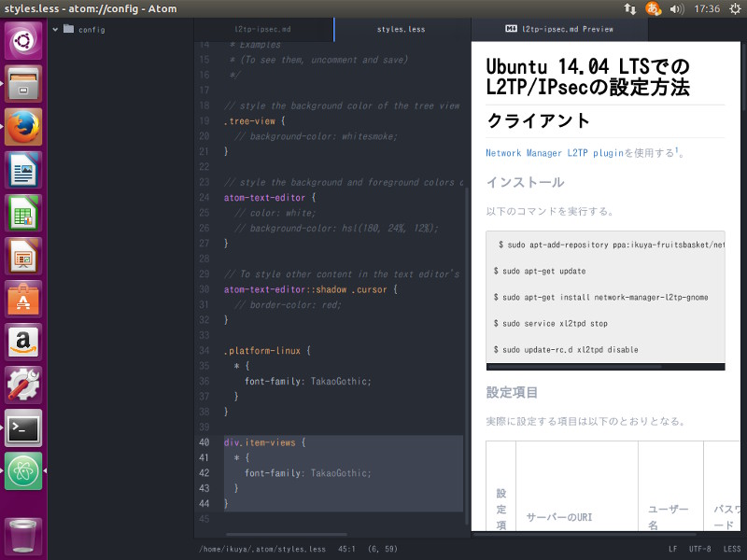Open the Japanese input method indicator

coord(654,8)
